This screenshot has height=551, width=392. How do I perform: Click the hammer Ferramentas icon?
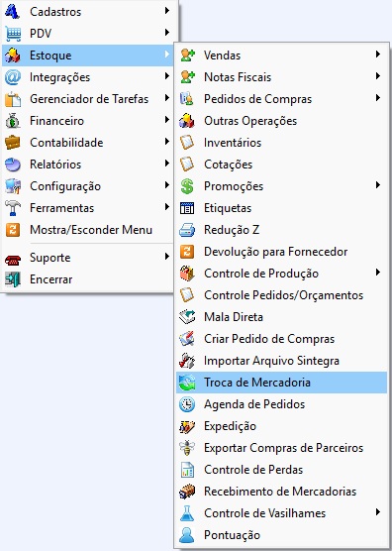(x=13, y=208)
